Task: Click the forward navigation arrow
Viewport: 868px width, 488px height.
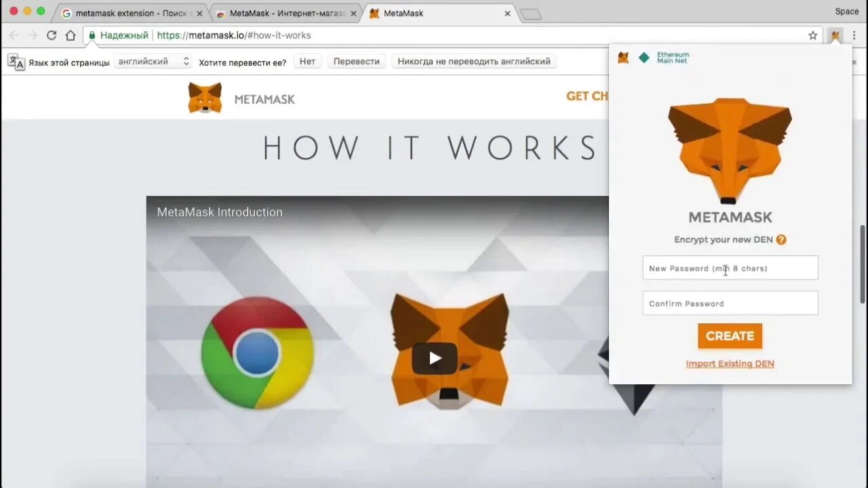Action: coord(33,35)
